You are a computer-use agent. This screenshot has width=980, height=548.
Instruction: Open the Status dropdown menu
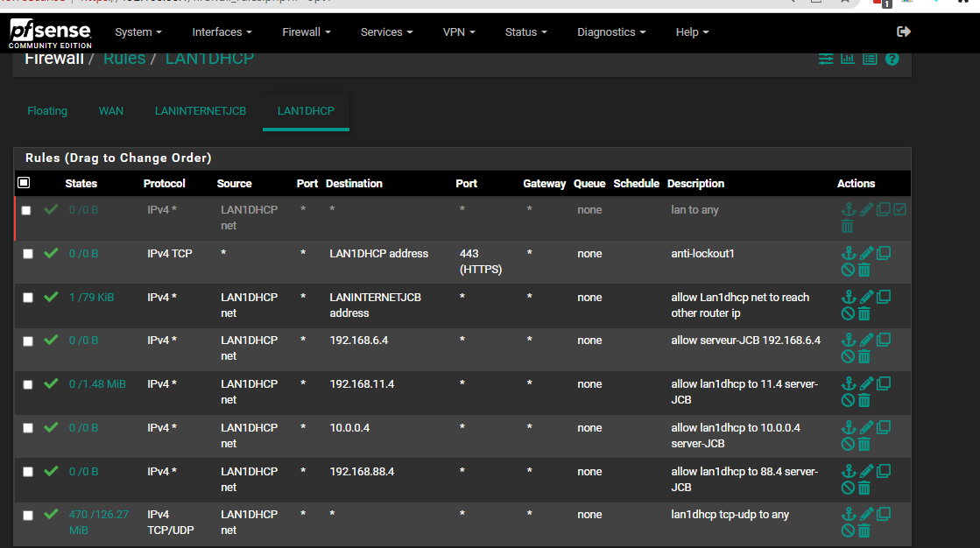click(525, 32)
